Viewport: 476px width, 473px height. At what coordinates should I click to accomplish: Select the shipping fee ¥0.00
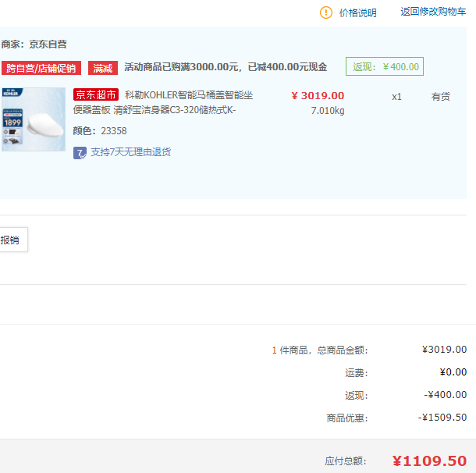[453, 372]
